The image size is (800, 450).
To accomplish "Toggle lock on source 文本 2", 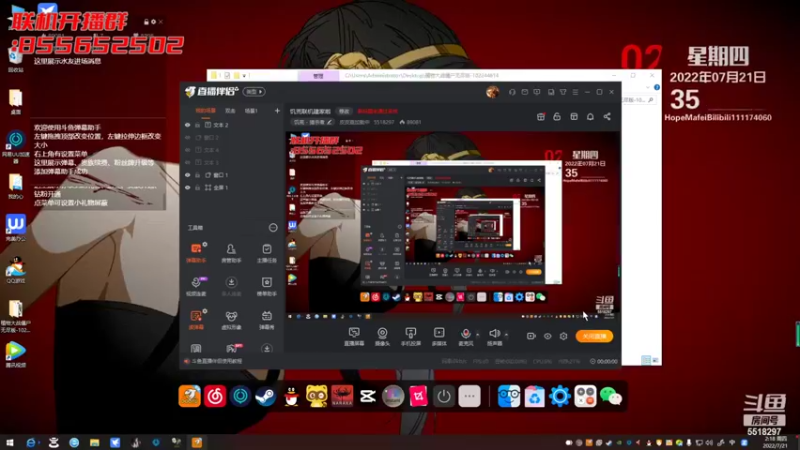I will 197,125.
